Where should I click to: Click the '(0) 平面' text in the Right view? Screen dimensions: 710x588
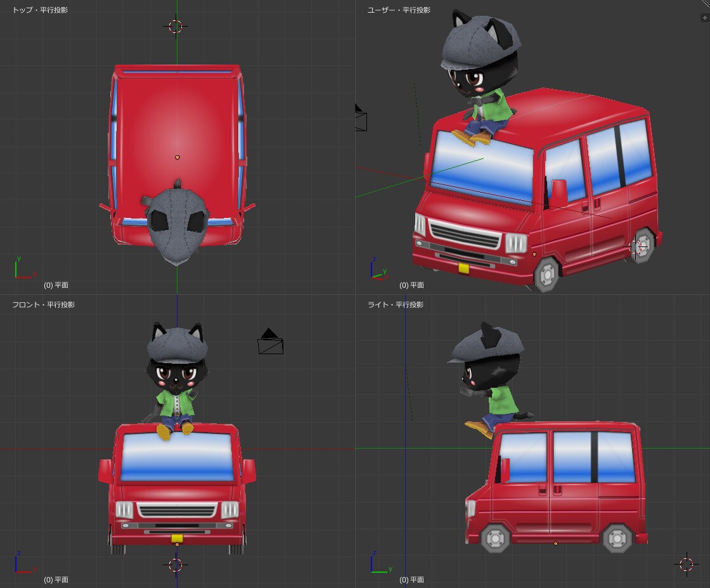point(411,580)
